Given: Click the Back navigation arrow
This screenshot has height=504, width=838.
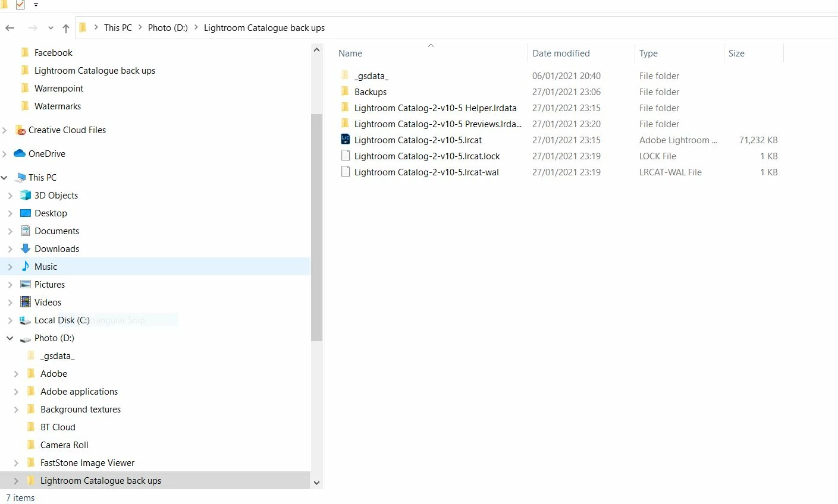Looking at the screenshot, I should coord(10,28).
